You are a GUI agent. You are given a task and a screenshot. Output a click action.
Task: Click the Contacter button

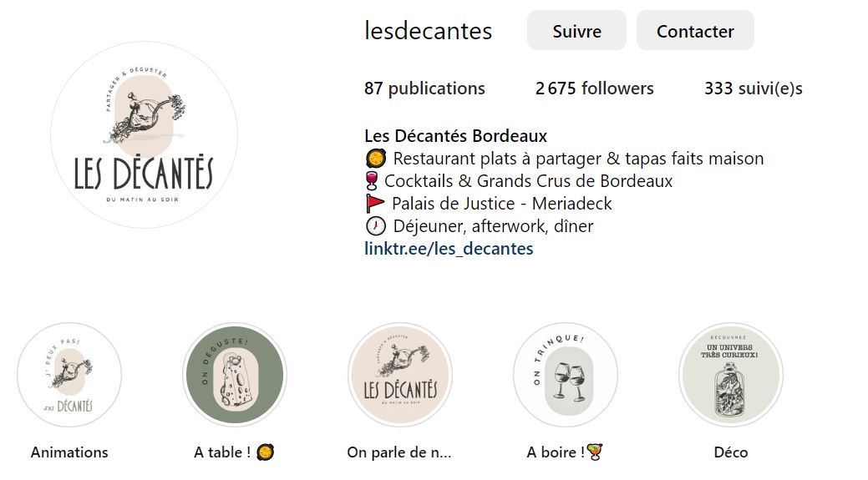[x=695, y=30]
